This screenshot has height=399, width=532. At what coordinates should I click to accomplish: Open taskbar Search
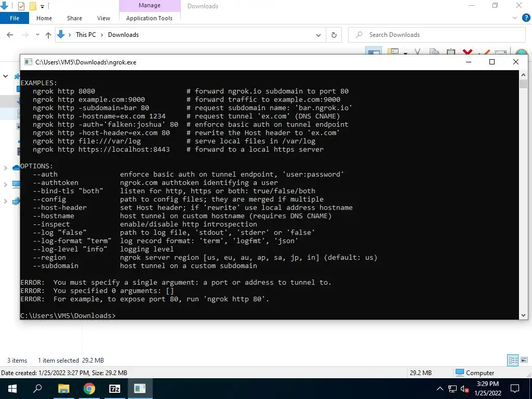[37, 389]
